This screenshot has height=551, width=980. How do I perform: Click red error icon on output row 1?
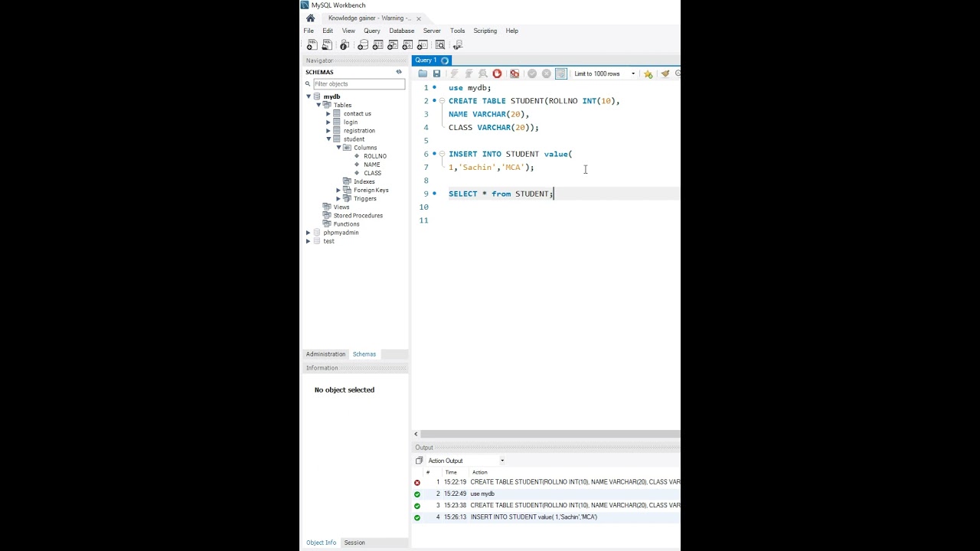pyautogui.click(x=417, y=482)
